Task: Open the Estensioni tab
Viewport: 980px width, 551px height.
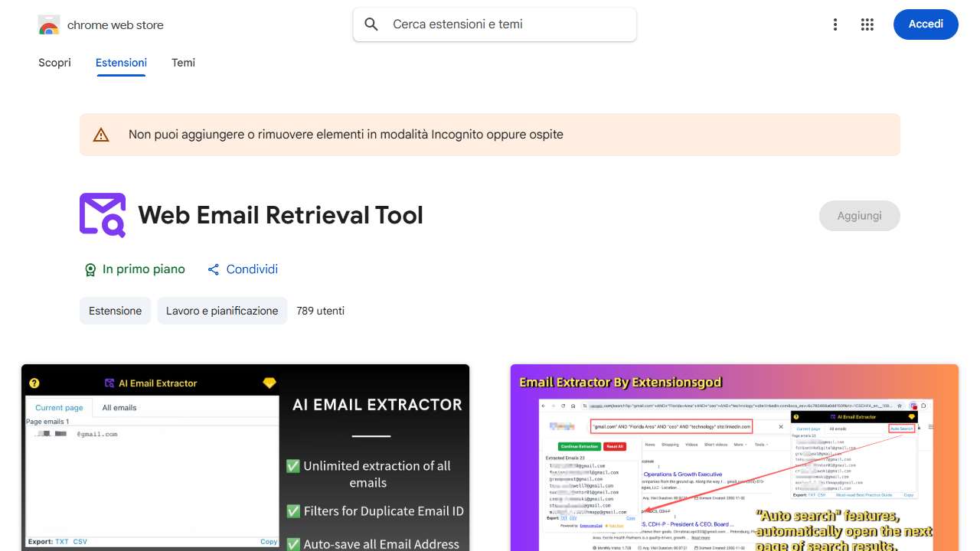Action: coord(121,63)
